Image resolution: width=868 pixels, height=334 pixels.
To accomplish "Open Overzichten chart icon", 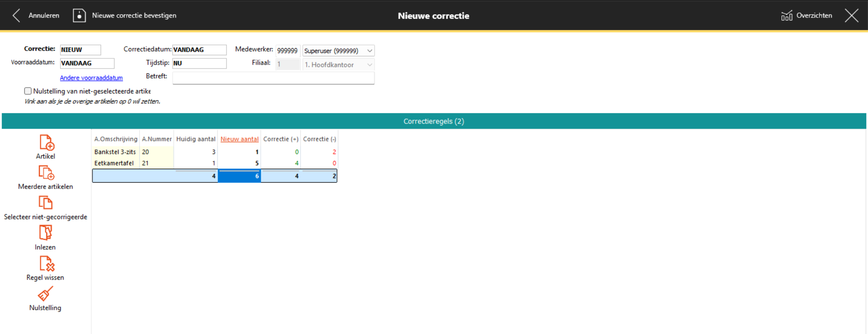I will coord(786,16).
